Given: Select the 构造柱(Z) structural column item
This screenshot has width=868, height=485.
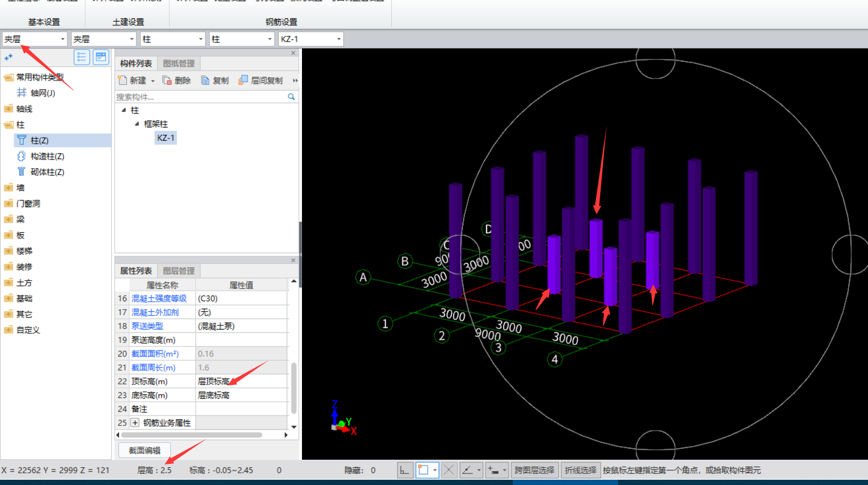Looking at the screenshot, I should [x=41, y=156].
